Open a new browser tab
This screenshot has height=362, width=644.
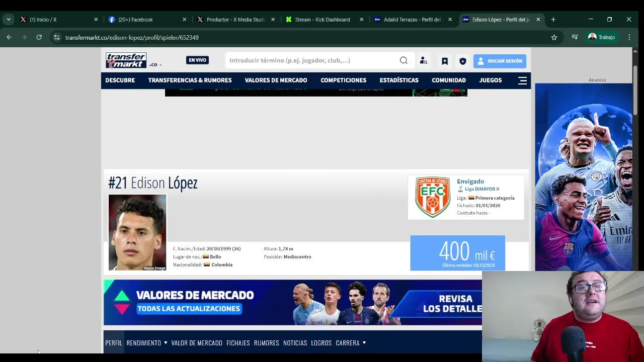(x=553, y=20)
